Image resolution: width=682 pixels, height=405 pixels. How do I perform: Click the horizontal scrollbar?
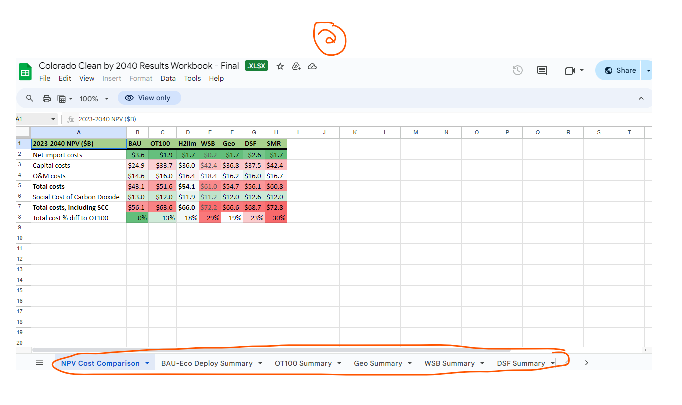[271, 350]
